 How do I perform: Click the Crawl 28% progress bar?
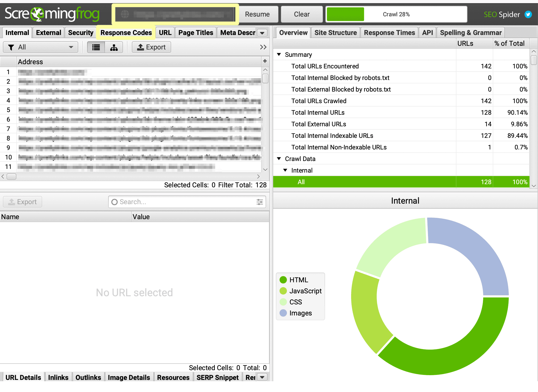(x=396, y=14)
